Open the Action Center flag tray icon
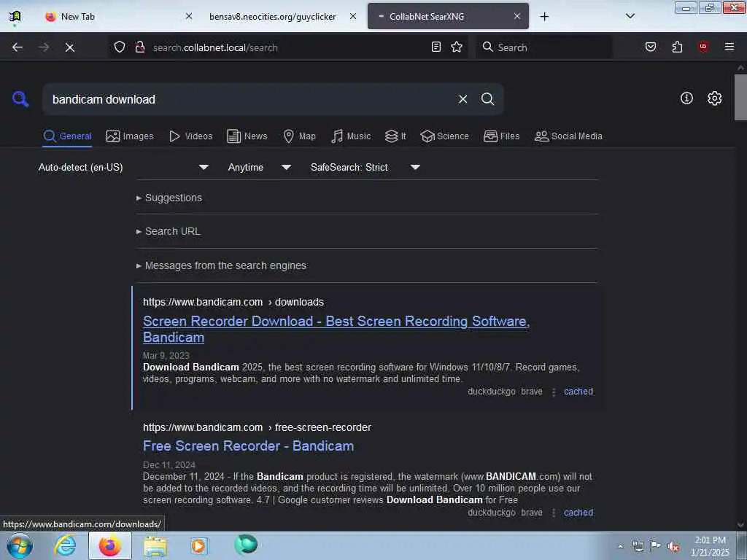 [x=656, y=546]
